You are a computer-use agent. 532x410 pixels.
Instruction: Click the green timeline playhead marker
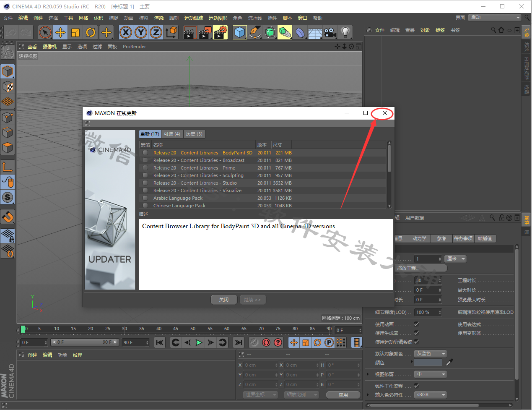click(23, 329)
